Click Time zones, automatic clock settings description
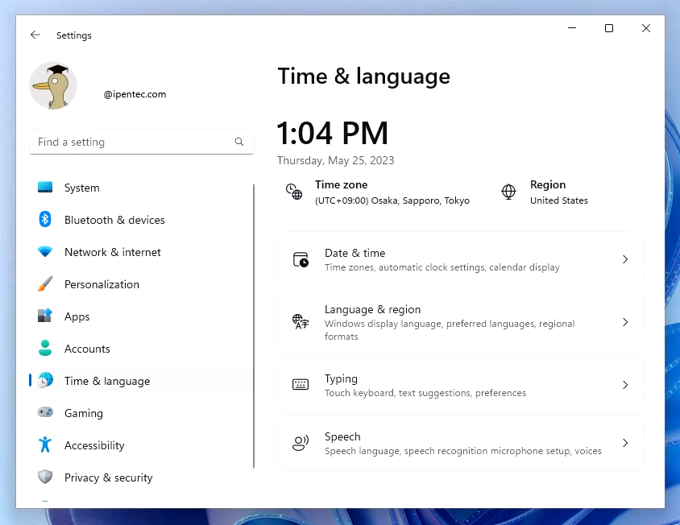This screenshot has height=525, width=680. coord(442,267)
